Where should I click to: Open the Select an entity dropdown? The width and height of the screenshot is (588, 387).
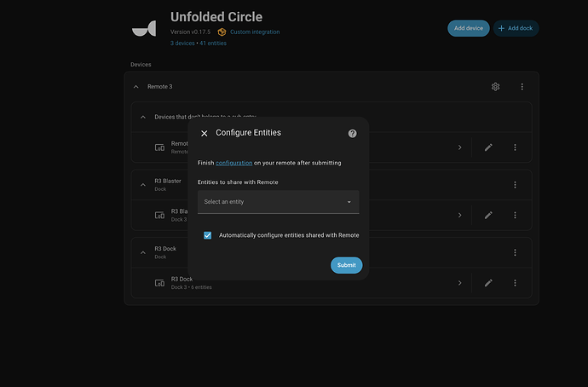[278, 202]
